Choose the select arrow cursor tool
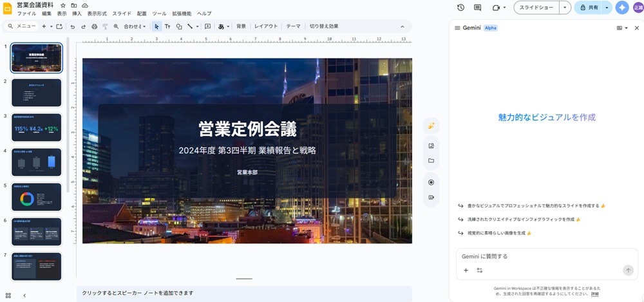The height and width of the screenshot is (302, 644). point(156,26)
